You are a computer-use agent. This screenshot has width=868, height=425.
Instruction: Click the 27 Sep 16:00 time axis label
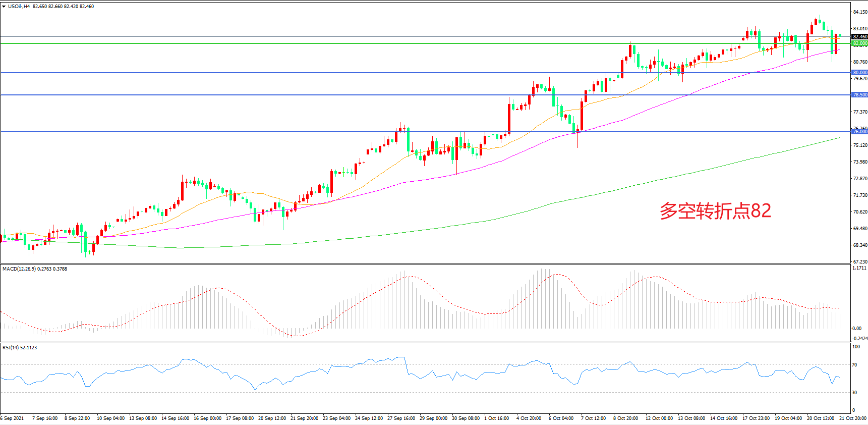(401, 418)
